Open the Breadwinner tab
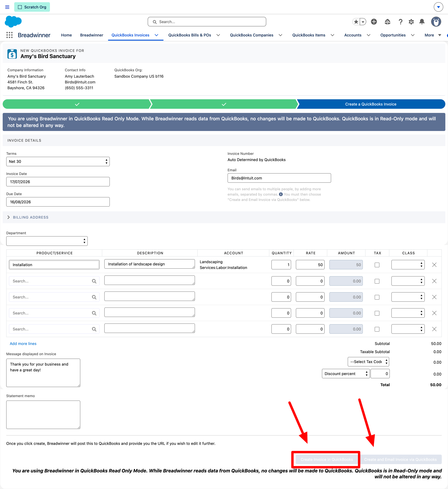Viewport: 448px width, 489px height. (x=91, y=35)
